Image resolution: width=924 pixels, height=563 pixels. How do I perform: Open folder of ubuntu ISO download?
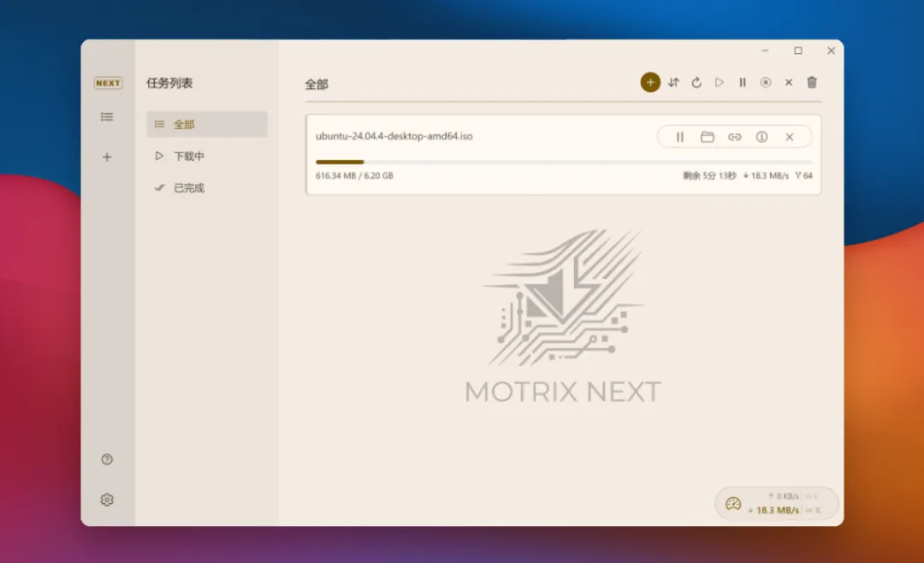coord(708,137)
